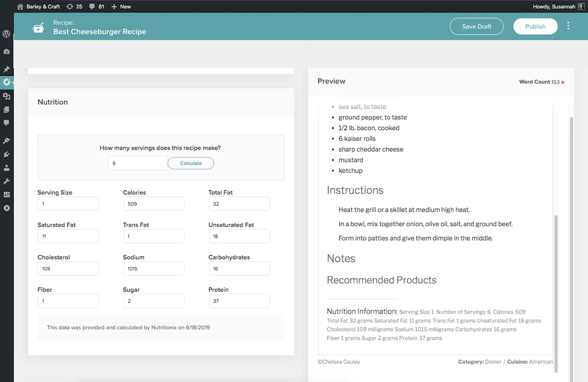Open the Posts pushpin icon in sidebar
Image resolution: width=588 pixels, height=382 pixels.
pyautogui.click(x=6, y=69)
